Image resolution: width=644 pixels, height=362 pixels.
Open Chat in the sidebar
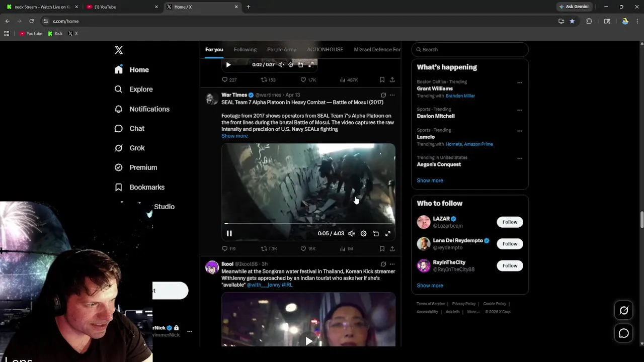click(x=130, y=128)
